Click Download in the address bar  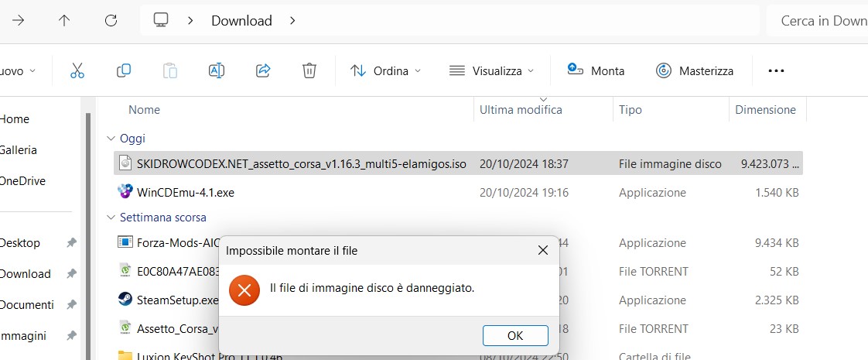click(241, 21)
